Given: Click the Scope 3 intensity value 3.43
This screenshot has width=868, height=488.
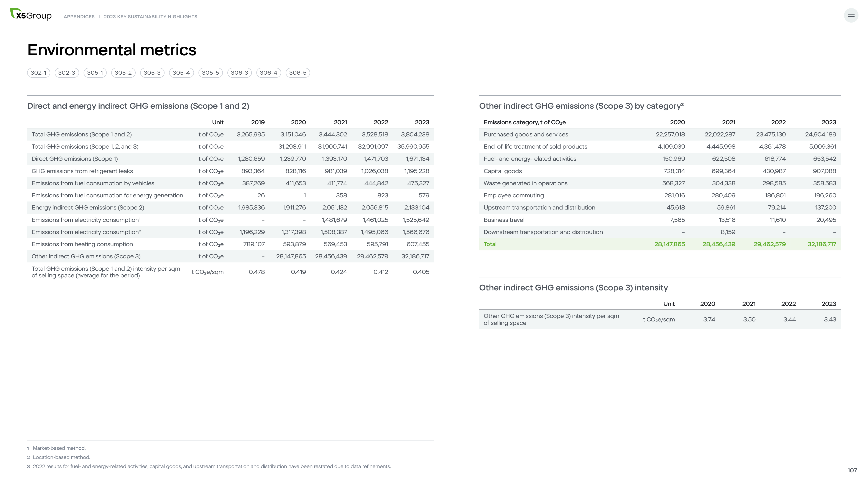Looking at the screenshot, I should 830,319.
